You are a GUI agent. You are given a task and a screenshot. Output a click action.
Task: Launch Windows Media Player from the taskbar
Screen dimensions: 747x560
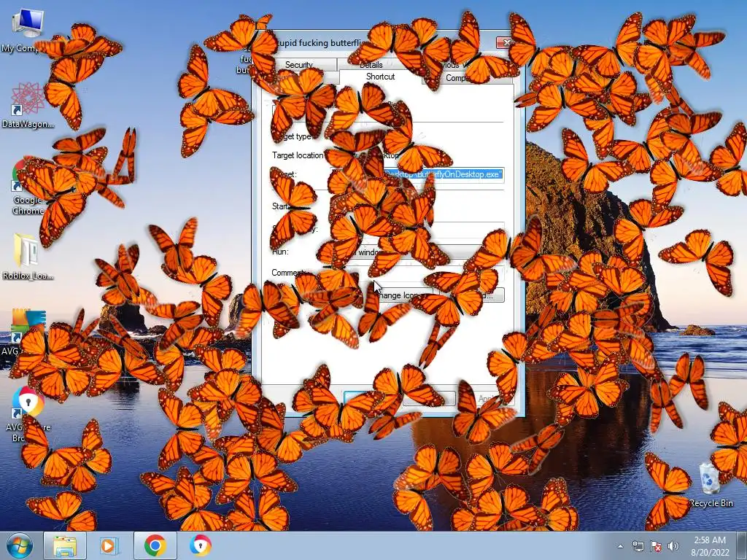tap(109, 545)
